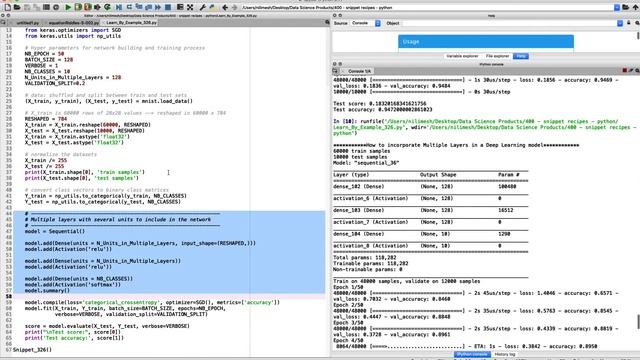Screen dimensions: 640x360
Task: Click the score = model.evaluate line
Action: point(107,326)
